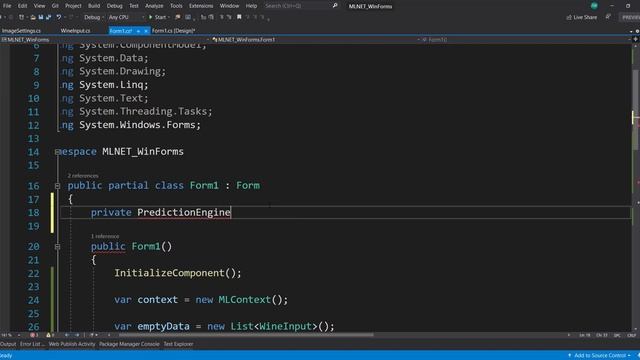Image resolution: width=640 pixels, height=360 pixels.
Task: Click the account avatar circle
Action: click(594, 6)
